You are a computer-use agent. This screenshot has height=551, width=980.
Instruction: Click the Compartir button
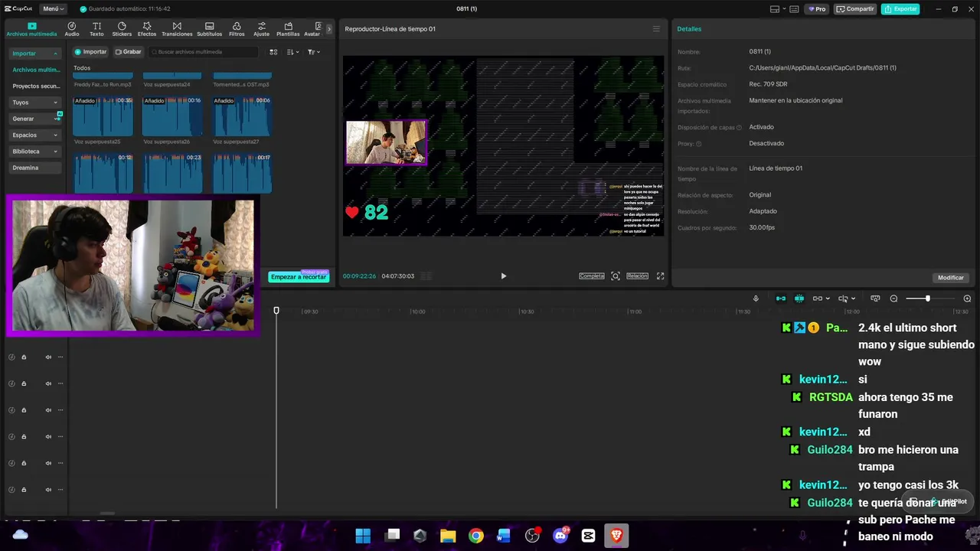pyautogui.click(x=855, y=9)
